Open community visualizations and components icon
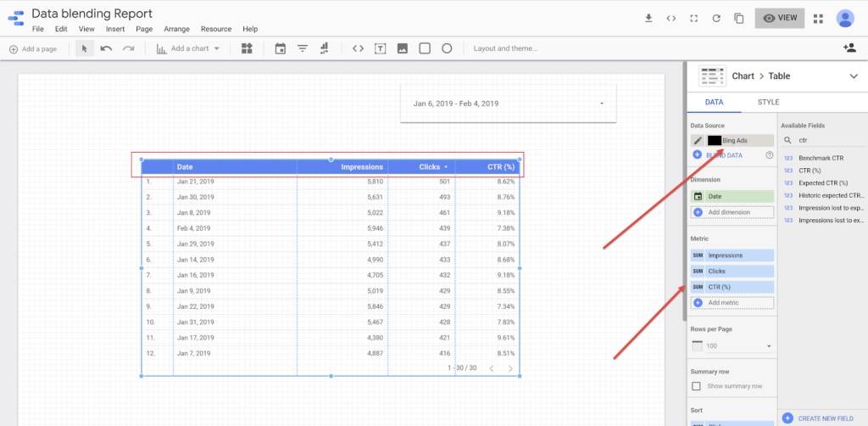 pyautogui.click(x=247, y=48)
